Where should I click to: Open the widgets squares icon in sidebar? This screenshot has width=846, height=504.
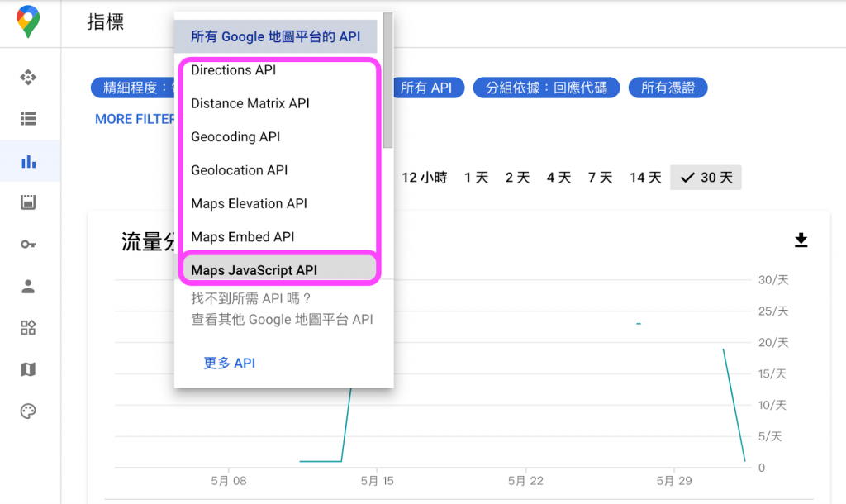pyautogui.click(x=28, y=327)
